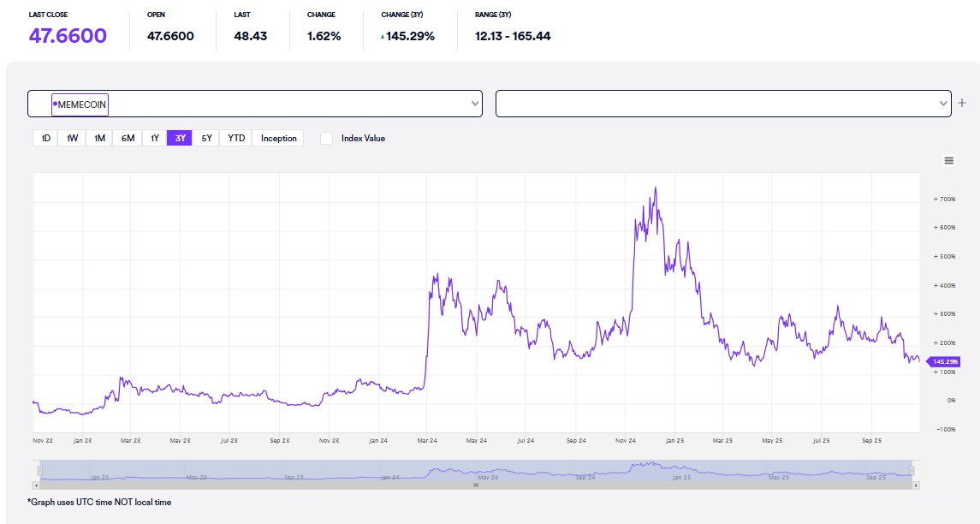
Task: Click the purple dot beside MEMECOIN
Action: (x=55, y=104)
